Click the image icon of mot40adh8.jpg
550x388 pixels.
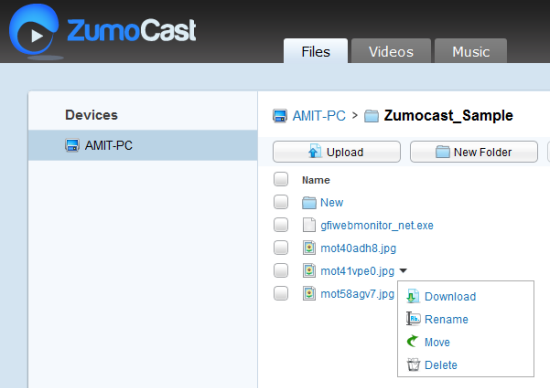tap(309, 248)
